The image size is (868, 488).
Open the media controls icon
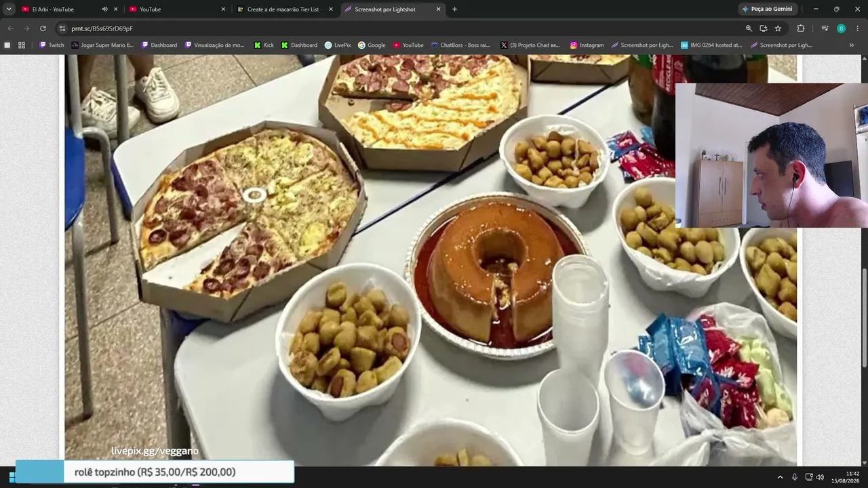pyautogui.click(x=825, y=28)
